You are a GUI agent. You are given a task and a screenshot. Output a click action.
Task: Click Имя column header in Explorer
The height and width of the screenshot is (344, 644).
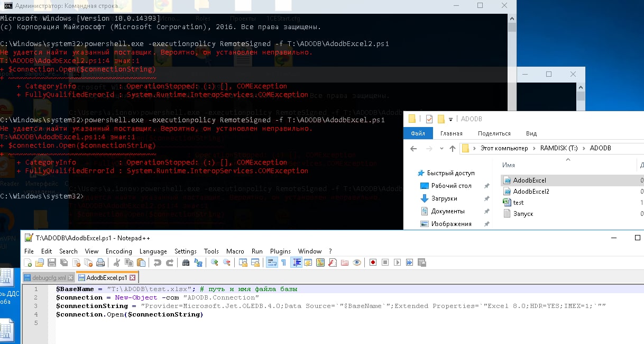coord(509,165)
